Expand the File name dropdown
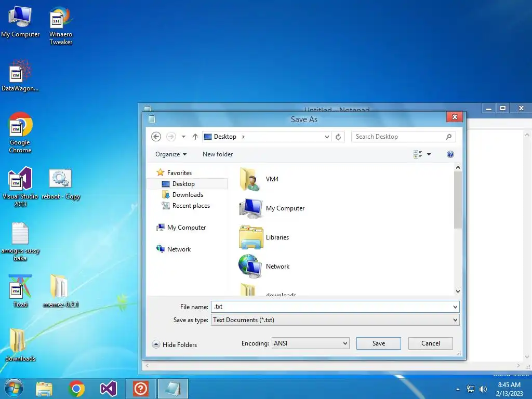 click(455, 307)
